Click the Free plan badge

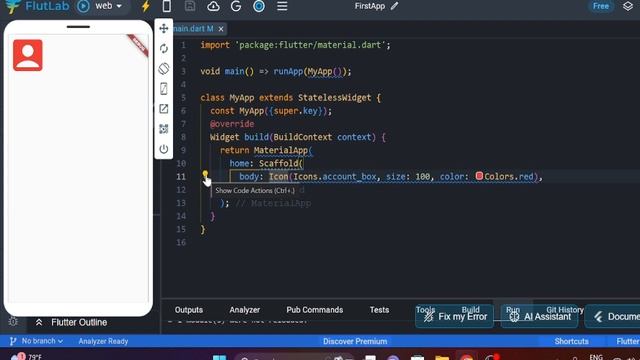coord(601,6)
